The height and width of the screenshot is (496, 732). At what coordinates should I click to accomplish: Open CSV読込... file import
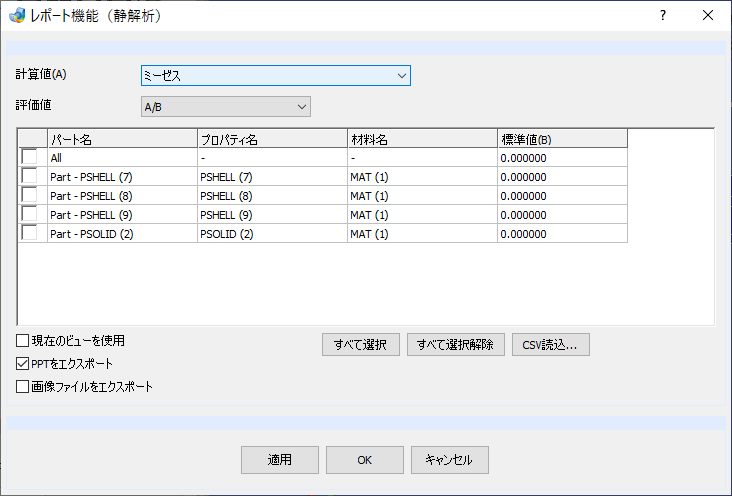550,345
